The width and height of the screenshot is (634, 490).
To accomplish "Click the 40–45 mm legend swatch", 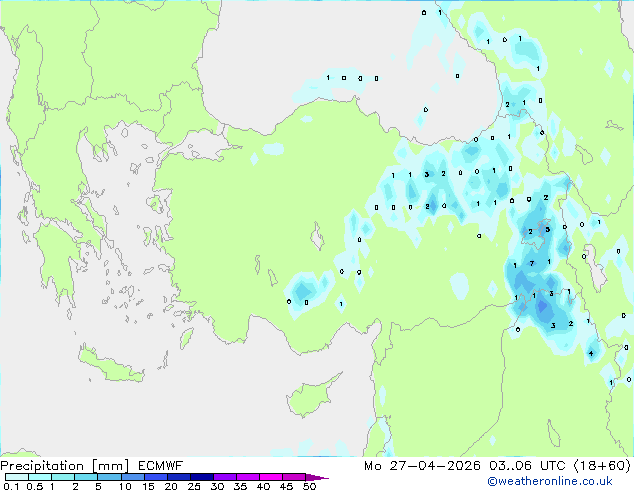I will pos(271,477).
